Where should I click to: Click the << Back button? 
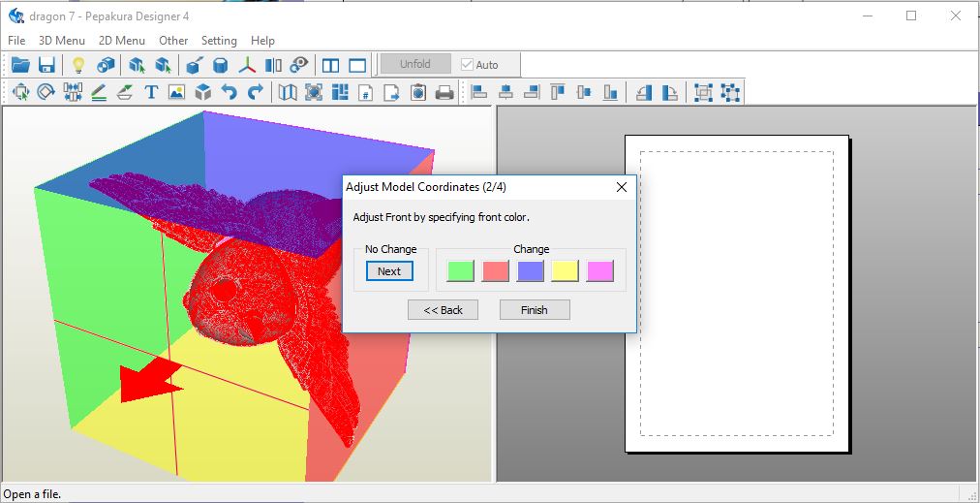(444, 310)
